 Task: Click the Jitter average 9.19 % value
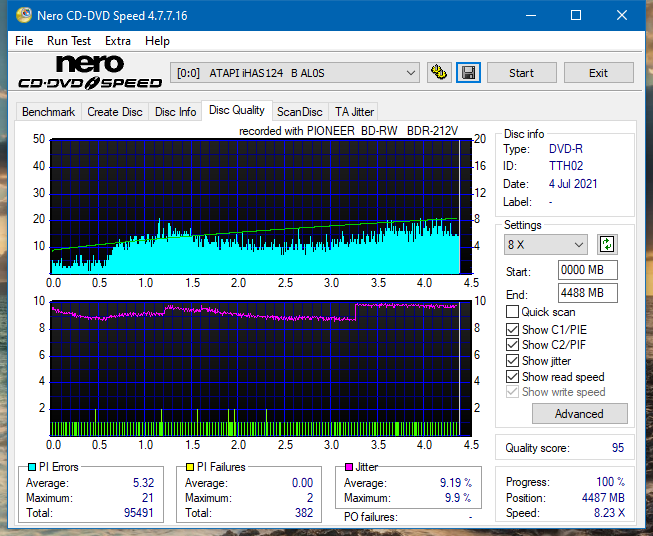point(456,483)
